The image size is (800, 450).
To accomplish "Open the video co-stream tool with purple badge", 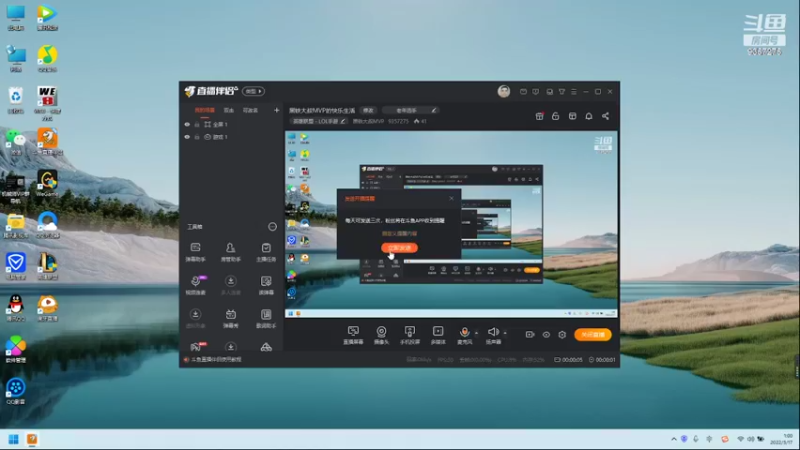I will [x=195, y=285].
